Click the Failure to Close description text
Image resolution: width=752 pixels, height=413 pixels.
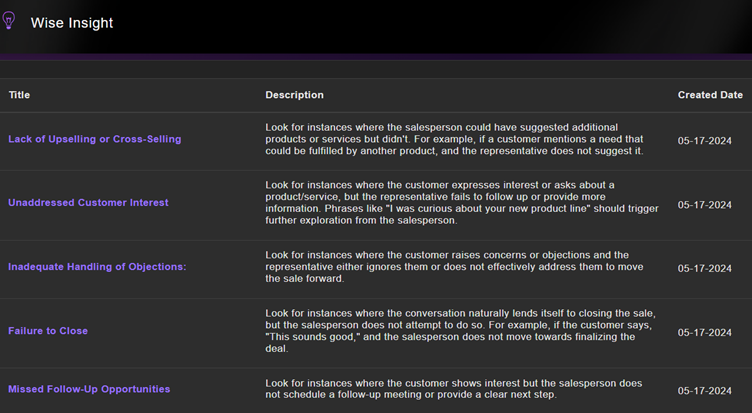458,331
